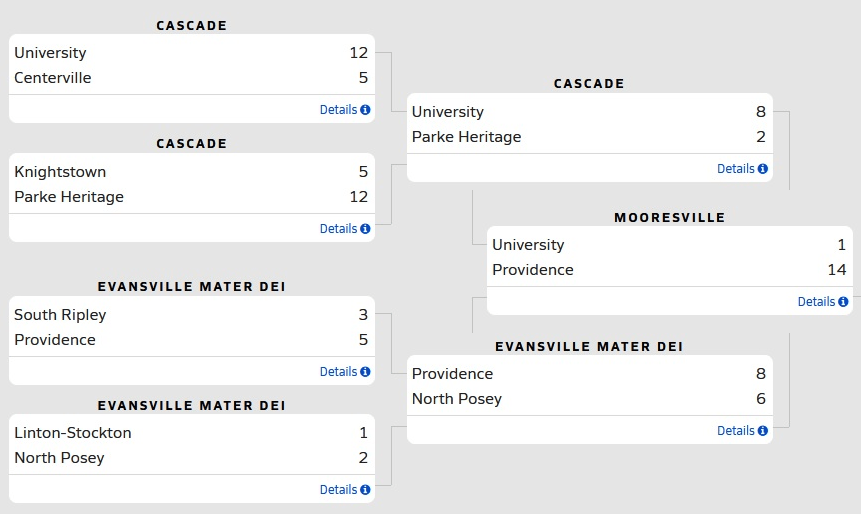
Task: View Details of University vs Providence final
Action: point(816,302)
